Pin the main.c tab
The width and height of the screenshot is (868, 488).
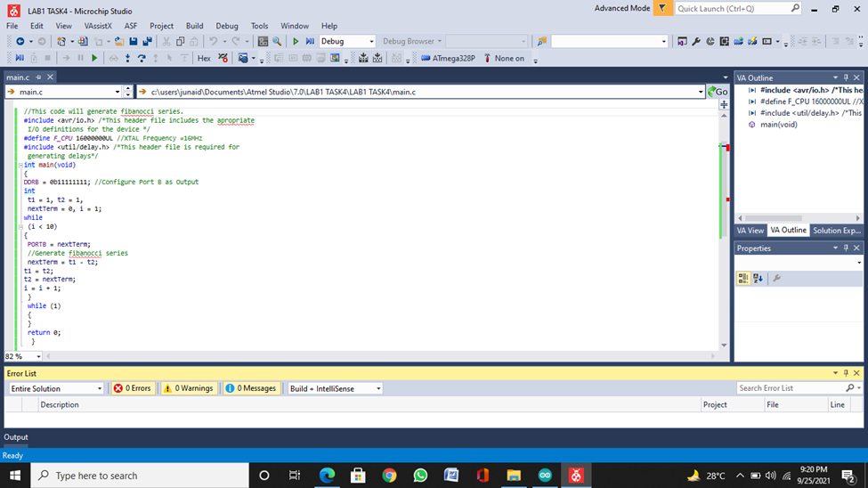(38, 77)
